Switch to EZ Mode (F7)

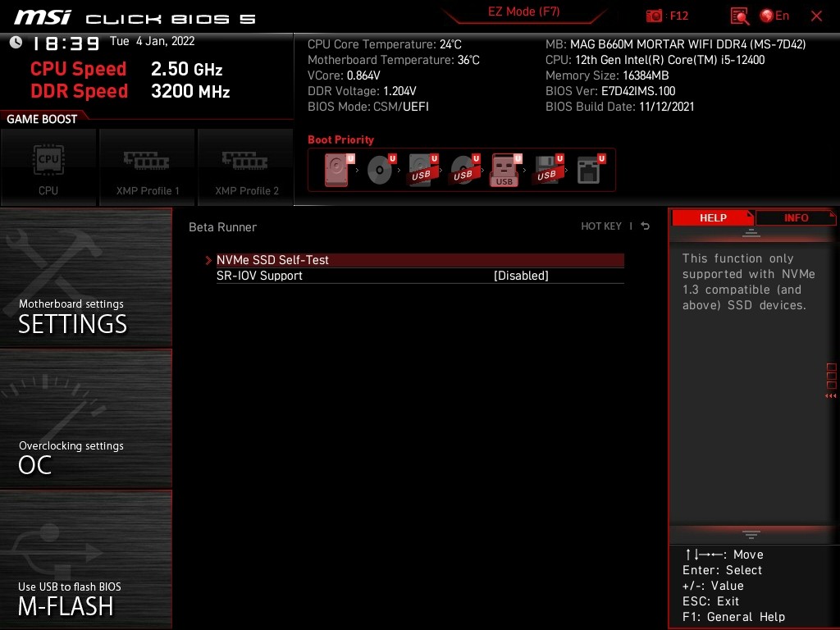tap(523, 11)
